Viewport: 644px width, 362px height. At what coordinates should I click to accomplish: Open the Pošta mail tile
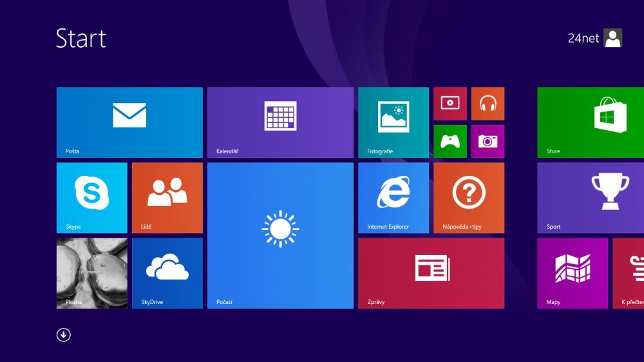[x=129, y=122]
